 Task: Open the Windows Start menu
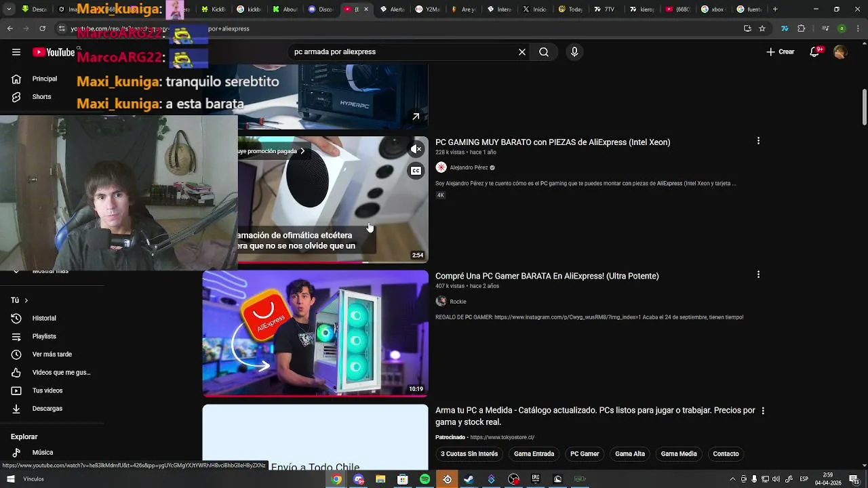point(11,479)
